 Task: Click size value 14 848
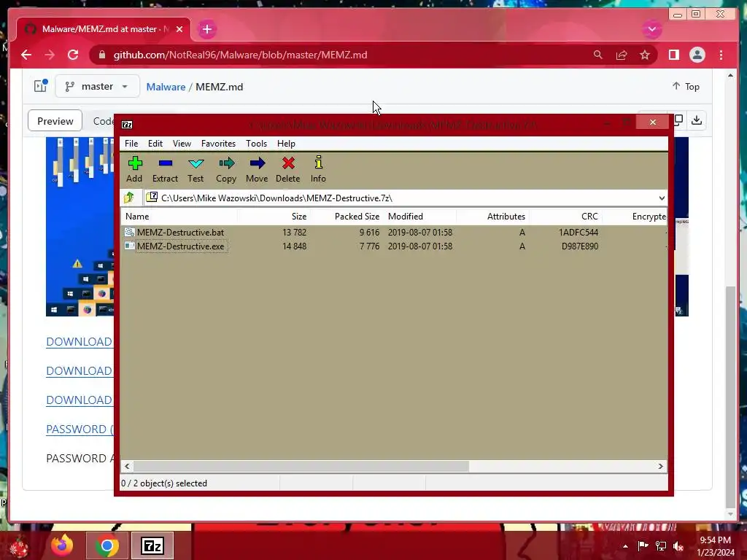coord(295,246)
